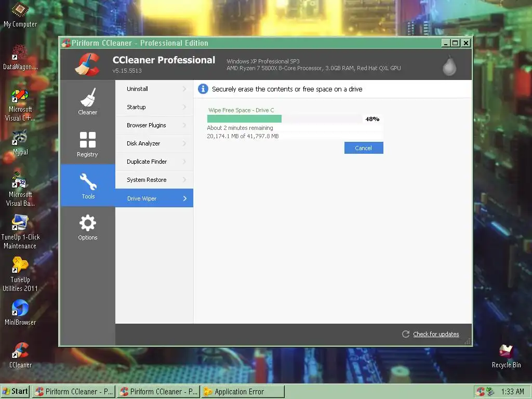Cancel the drive wipe operation
The width and height of the screenshot is (532, 399).
click(x=364, y=148)
